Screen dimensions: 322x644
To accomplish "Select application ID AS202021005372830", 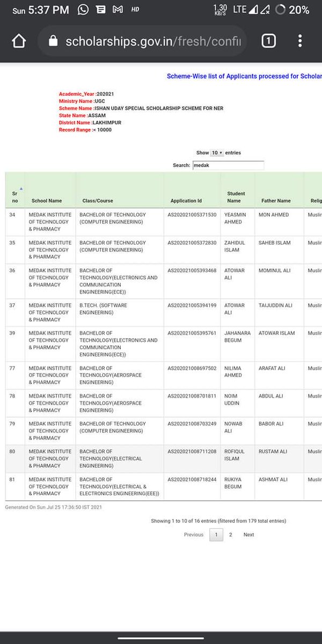I will pos(192,243).
